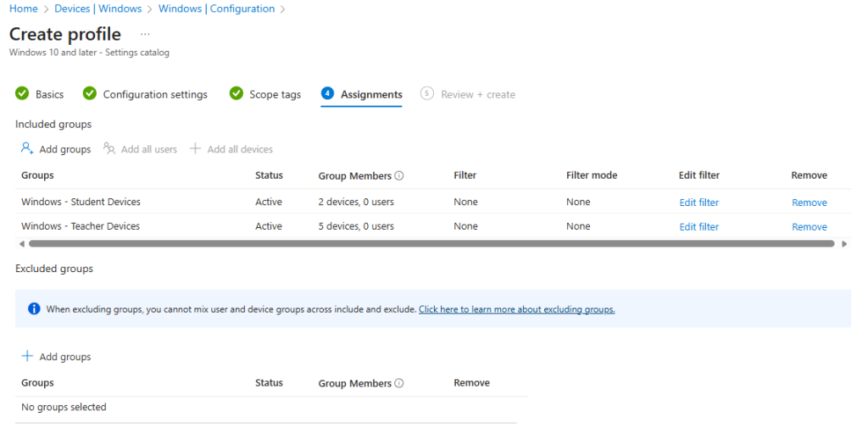Open the Configuration settings step
Screen dimensions: 868x434
click(154, 94)
